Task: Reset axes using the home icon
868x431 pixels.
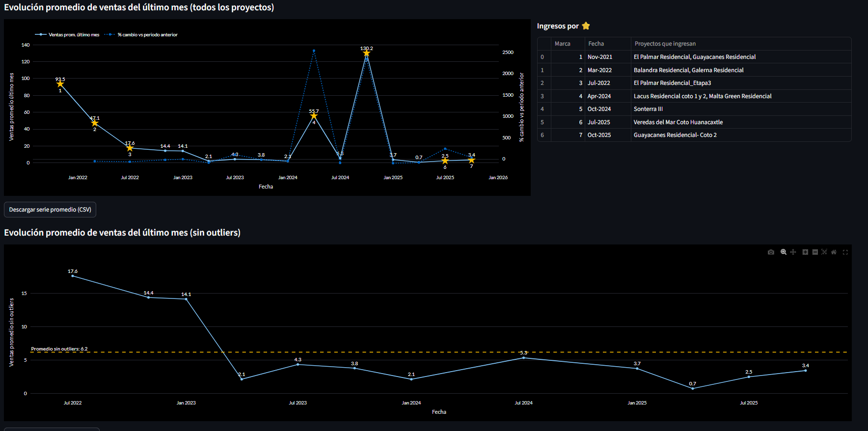Action: pyautogui.click(x=834, y=252)
